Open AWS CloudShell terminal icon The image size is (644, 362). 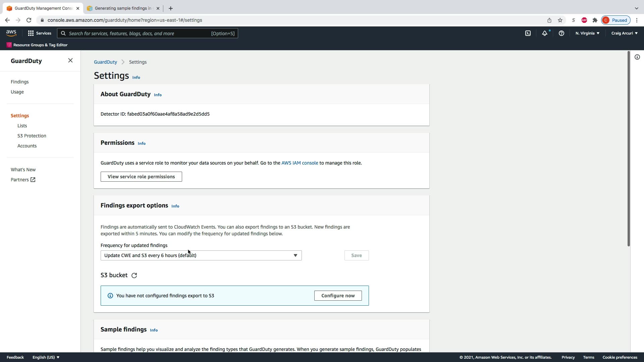coord(528,33)
